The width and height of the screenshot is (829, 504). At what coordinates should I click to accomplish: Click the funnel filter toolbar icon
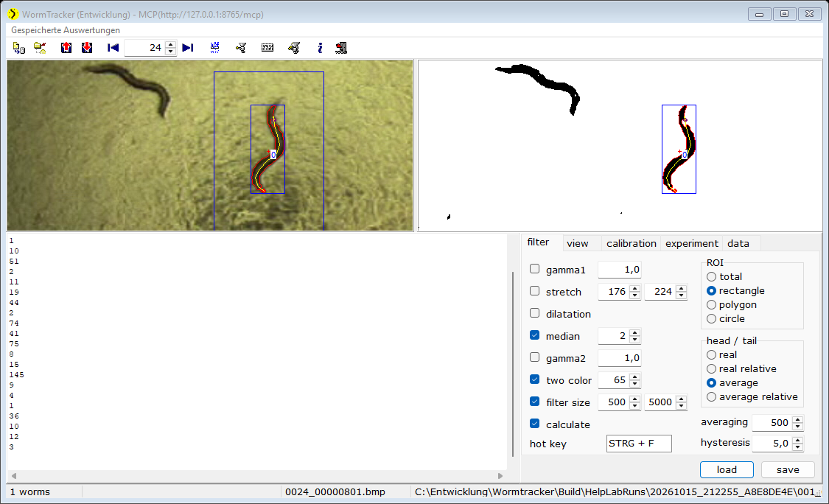[x=241, y=48]
